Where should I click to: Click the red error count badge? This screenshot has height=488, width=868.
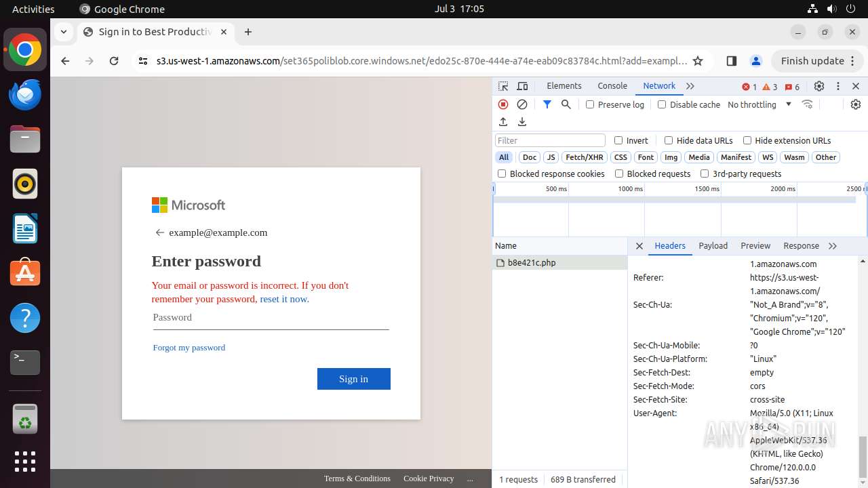pos(749,87)
